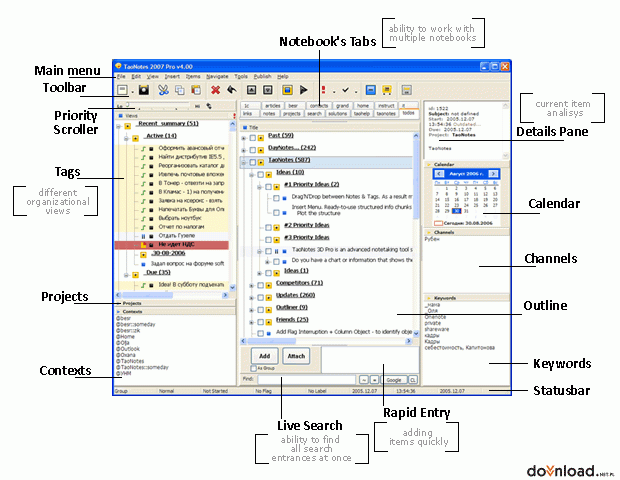Collapse the Recent summary (51) tree node
This screenshot has height=480, width=620.
118,127
